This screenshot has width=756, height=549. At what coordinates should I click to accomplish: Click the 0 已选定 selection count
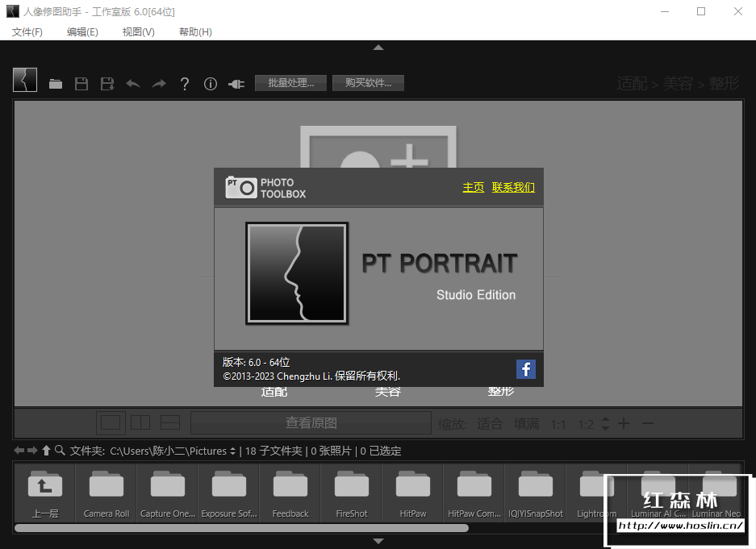(380, 451)
